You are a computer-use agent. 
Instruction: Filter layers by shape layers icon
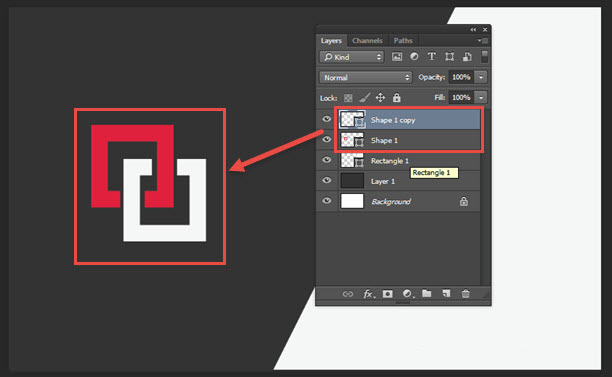point(449,57)
